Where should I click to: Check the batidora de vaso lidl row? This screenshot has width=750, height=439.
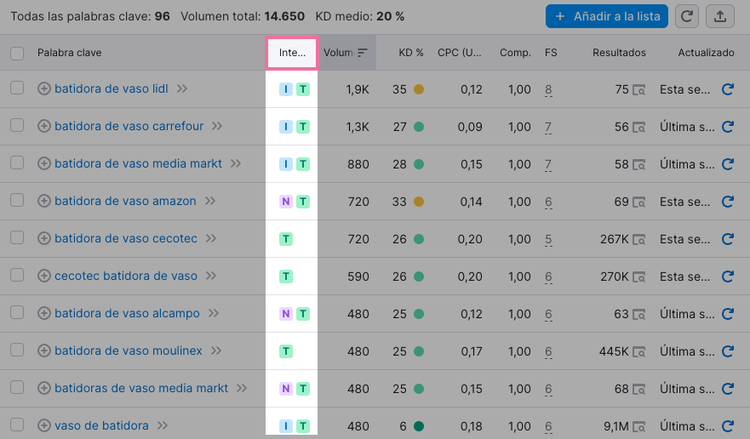coord(17,88)
